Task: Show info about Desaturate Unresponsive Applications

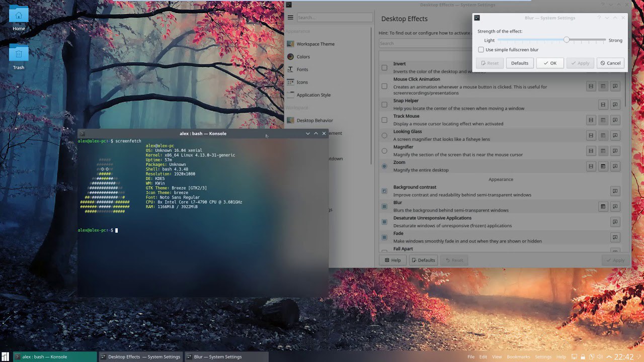Action: tap(615, 222)
